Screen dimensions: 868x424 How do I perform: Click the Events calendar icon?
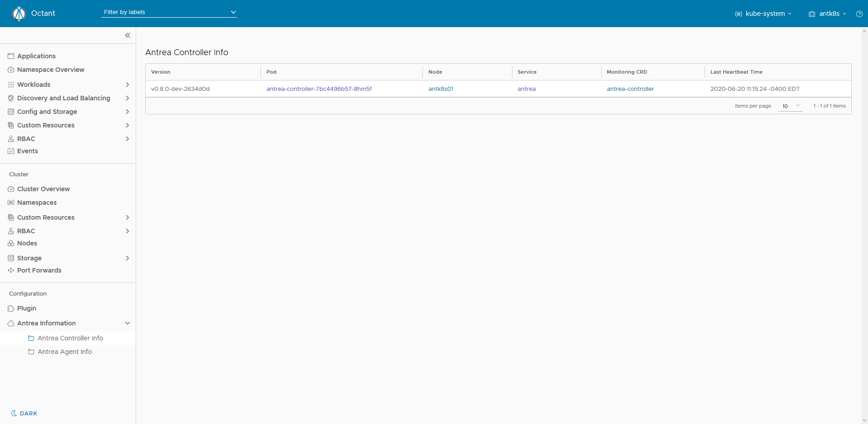pos(11,151)
